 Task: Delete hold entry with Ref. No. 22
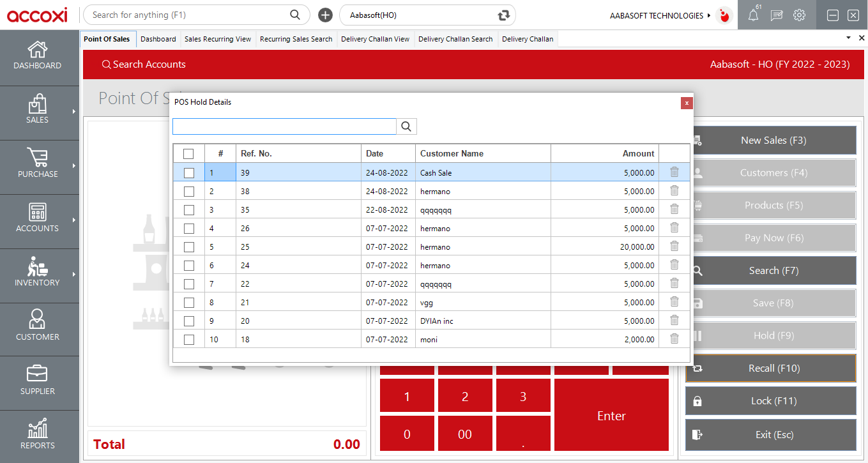pos(674,283)
